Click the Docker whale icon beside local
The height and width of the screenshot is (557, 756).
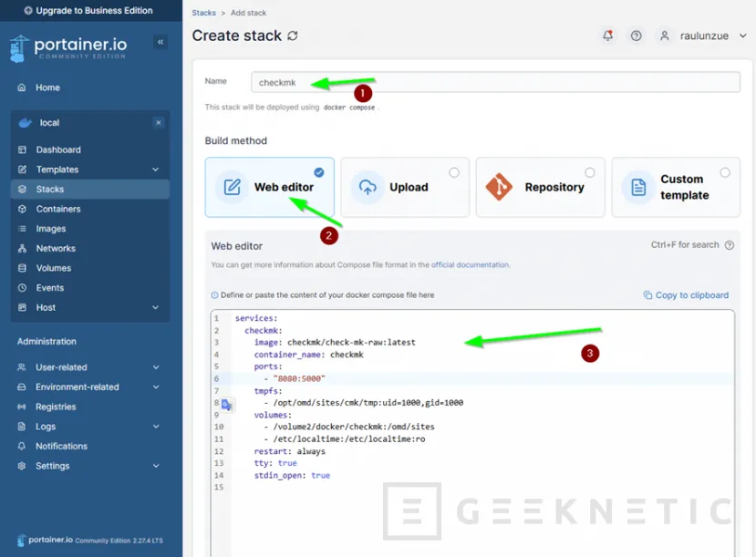[x=25, y=123]
